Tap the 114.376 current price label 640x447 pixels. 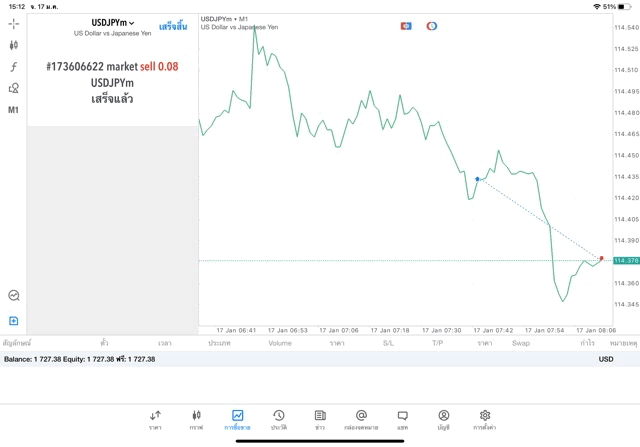click(x=626, y=261)
